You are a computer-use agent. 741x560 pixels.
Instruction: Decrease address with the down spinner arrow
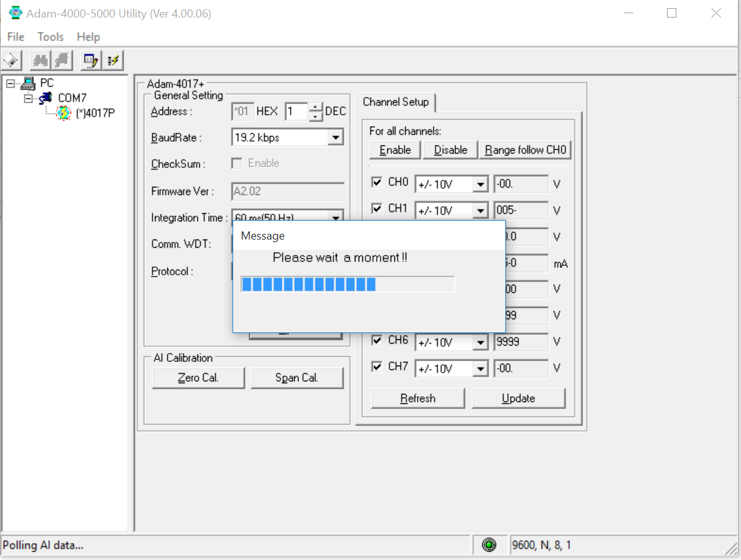[x=315, y=116]
